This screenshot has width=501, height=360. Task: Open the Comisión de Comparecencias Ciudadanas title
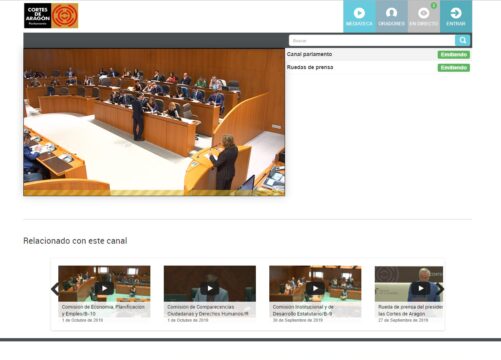pos(208,310)
